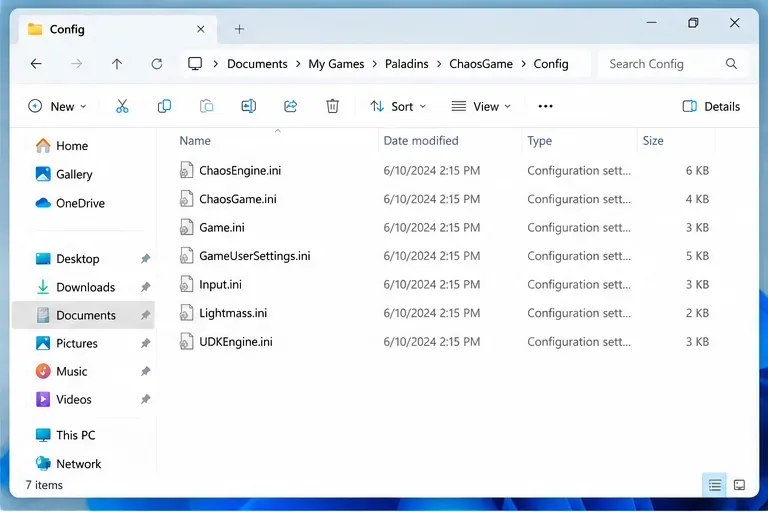Click the pin icon beside Videos

[x=145, y=399]
